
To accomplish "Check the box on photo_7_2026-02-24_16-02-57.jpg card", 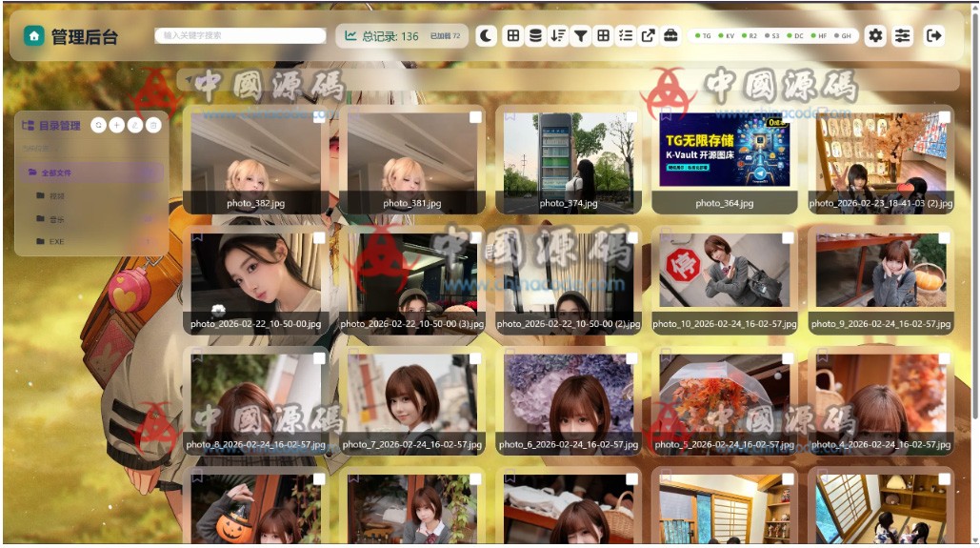I will [x=475, y=358].
